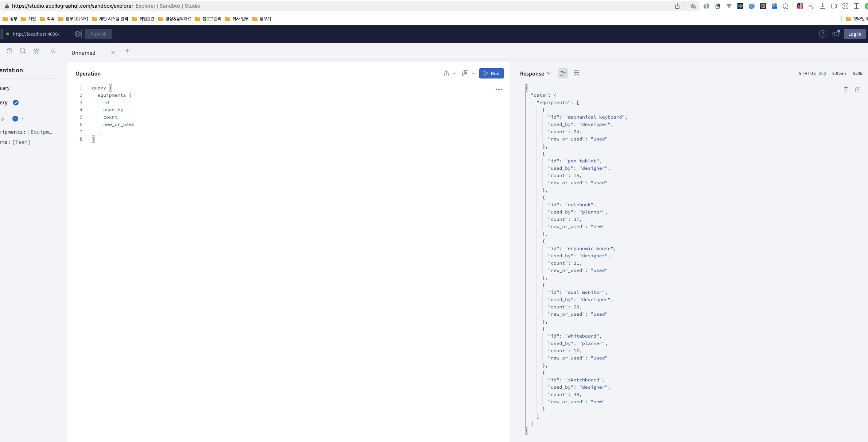Click the search icon in the sidebar
Viewport: 868px width, 442px height.
coord(23,51)
